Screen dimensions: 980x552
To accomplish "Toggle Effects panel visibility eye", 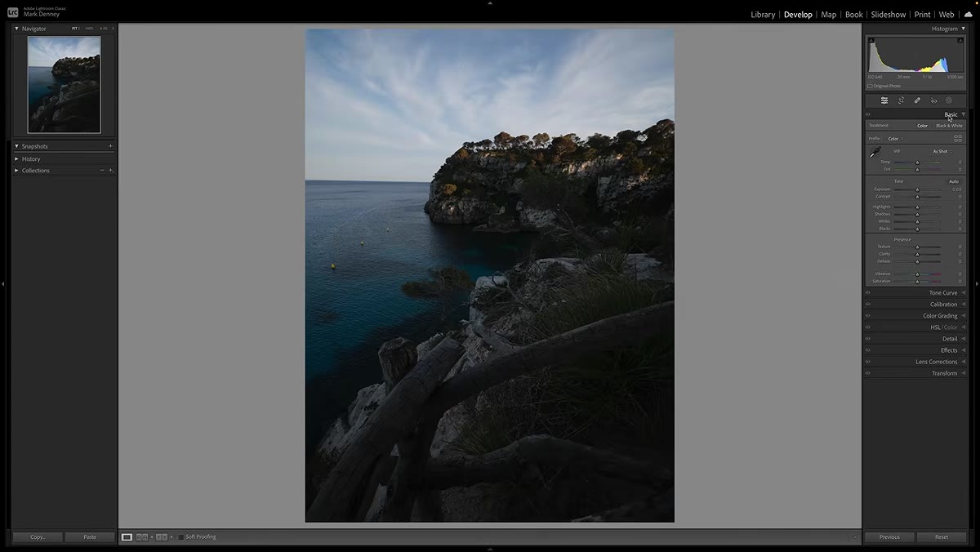I will 868,349.
